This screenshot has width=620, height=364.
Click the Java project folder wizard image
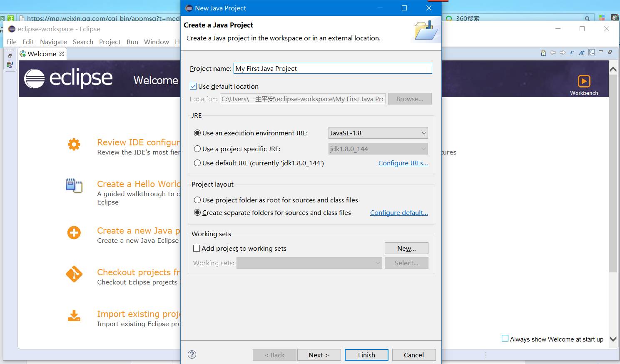(x=426, y=30)
